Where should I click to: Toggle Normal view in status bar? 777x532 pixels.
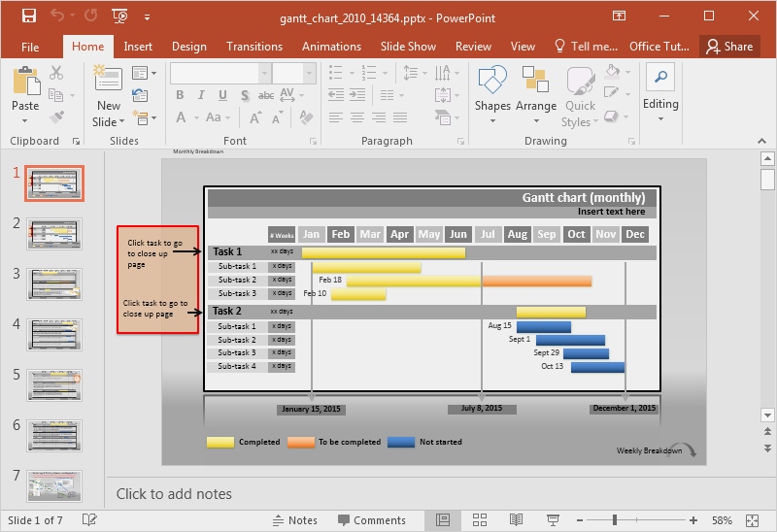(x=443, y=520)
